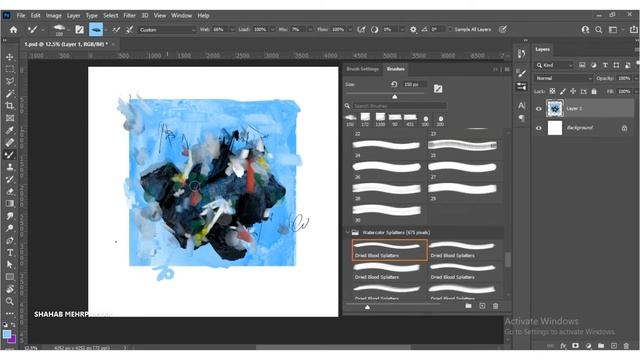The height and width of the screenshot is (360, 640).
Task: Toggle lock image pixels brush icon
Action: point(562,91)
